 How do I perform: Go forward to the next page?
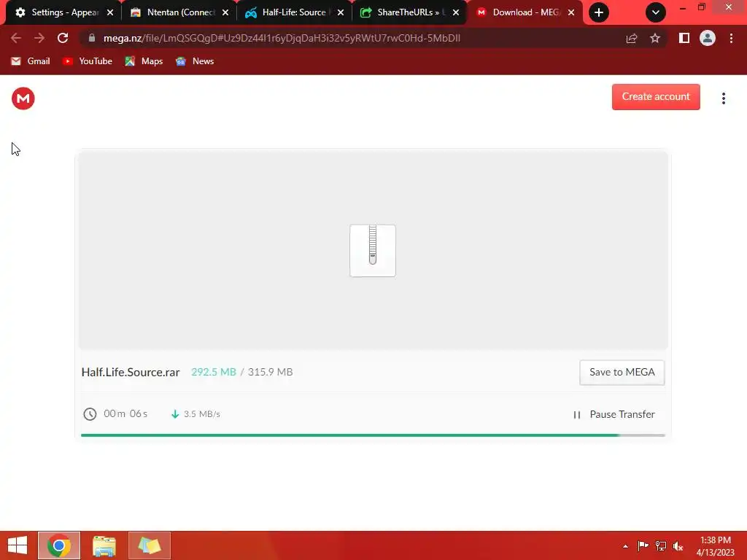click(39, 38)
